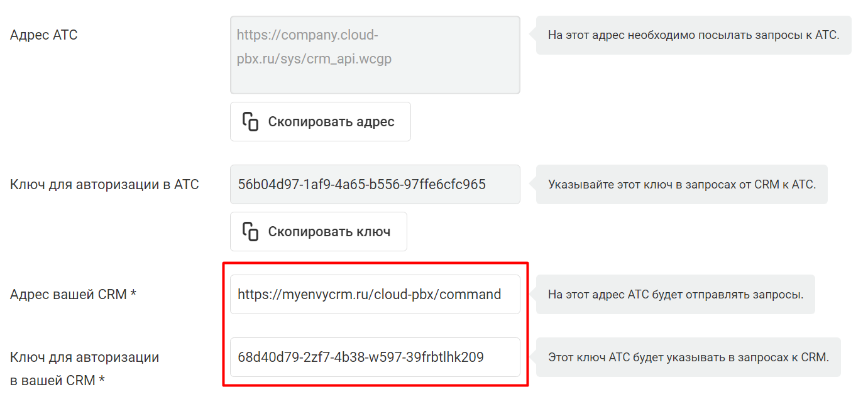Click the pointer arrow of the CRM address hint
868x404 pixels.
532,294
